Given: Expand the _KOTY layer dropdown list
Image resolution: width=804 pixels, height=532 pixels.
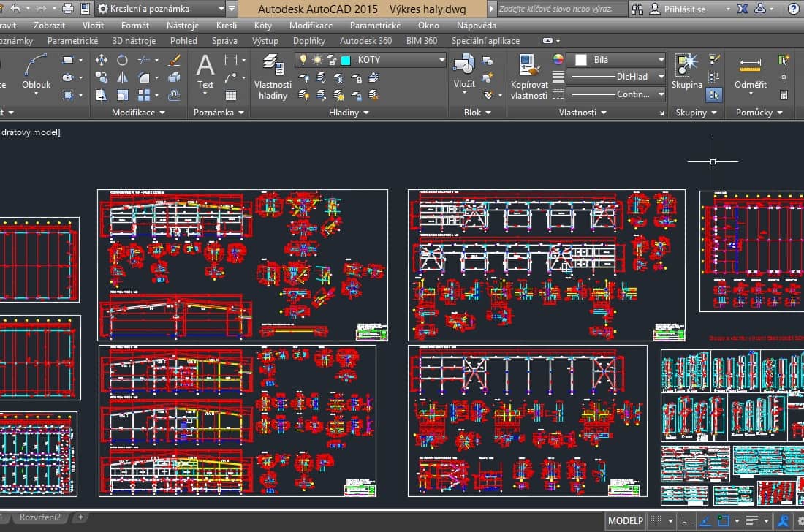Looking at the screenshot, I should point(441,60).
